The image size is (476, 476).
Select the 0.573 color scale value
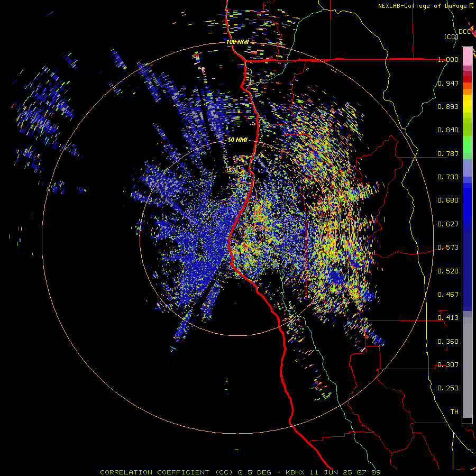(x=448, y=248)
